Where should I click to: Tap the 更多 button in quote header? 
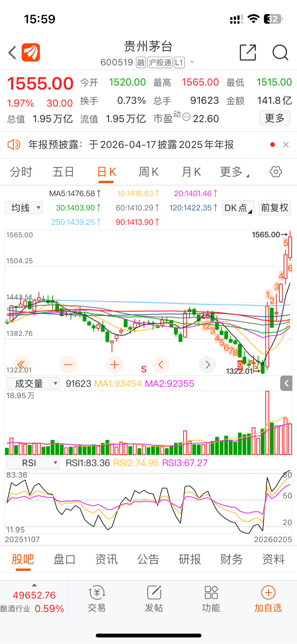point(275,118)
